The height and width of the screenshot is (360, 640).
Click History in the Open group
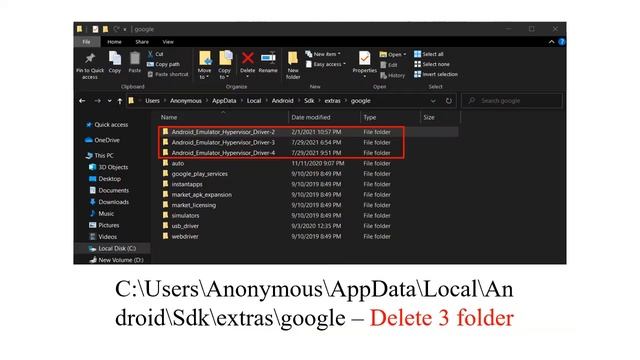click(x=392, y=76)
